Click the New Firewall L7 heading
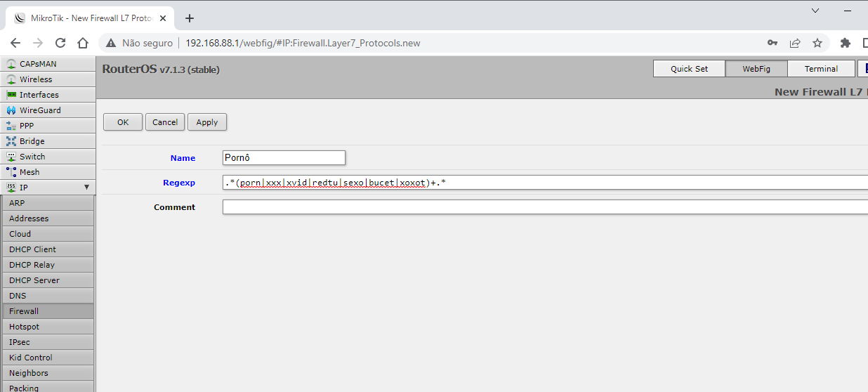This screenshot has height=392, width=868. tap(821, 92)
